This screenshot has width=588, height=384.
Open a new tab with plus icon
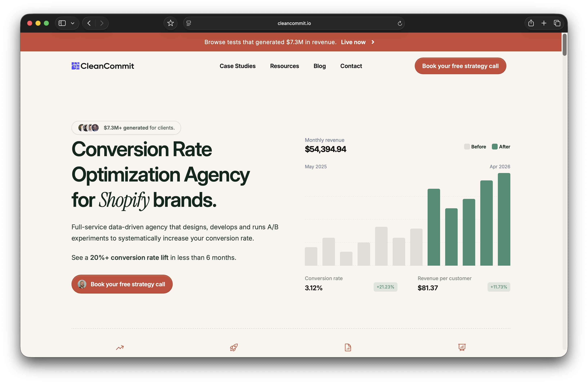[544, 23]
